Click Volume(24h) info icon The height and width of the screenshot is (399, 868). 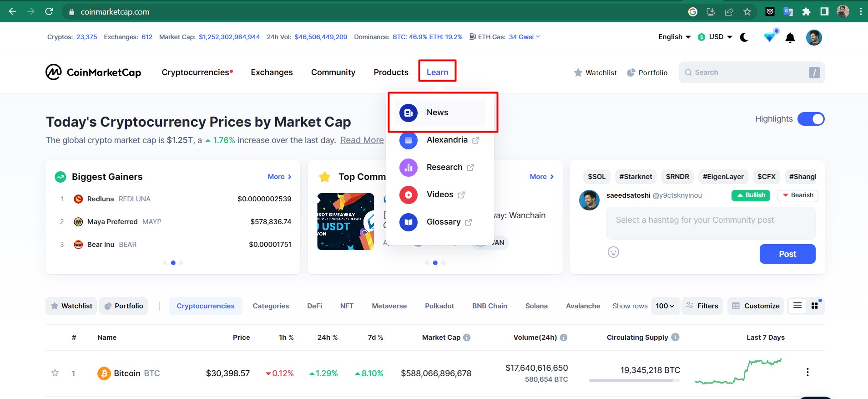point(564,338)
